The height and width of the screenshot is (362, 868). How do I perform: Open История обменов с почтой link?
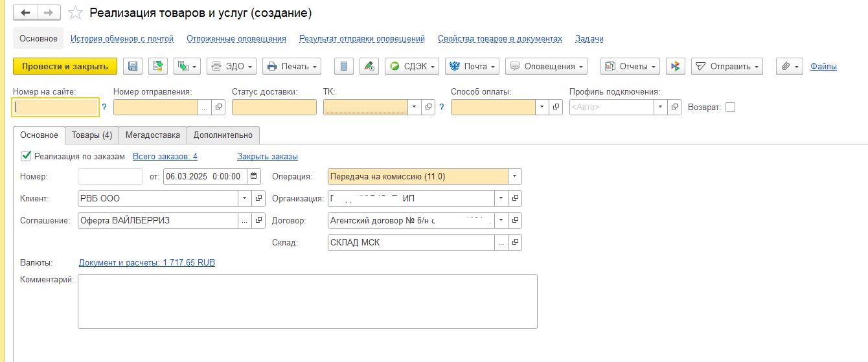coord(122,39)
